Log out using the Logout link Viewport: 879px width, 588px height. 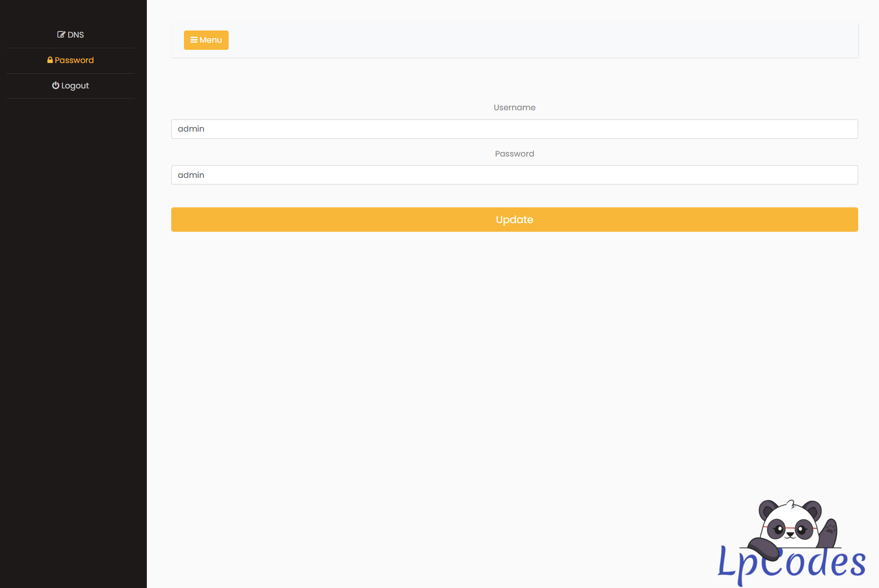pyautogui.click(x=75, y=85)
